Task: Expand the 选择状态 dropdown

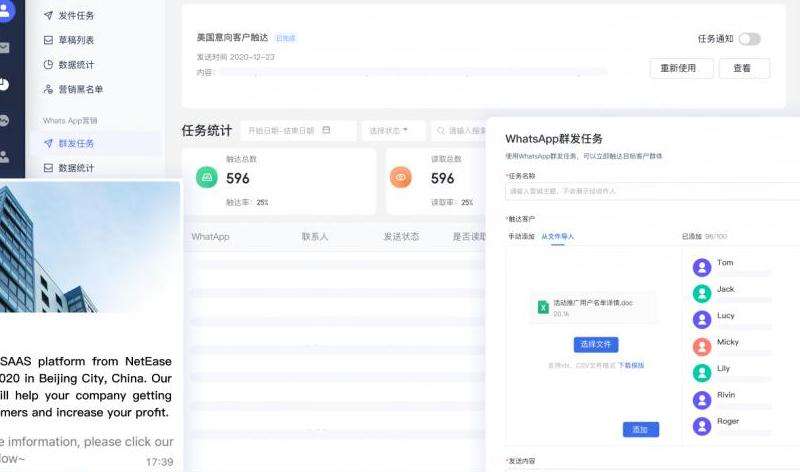Action: click(x=393, y=131)
